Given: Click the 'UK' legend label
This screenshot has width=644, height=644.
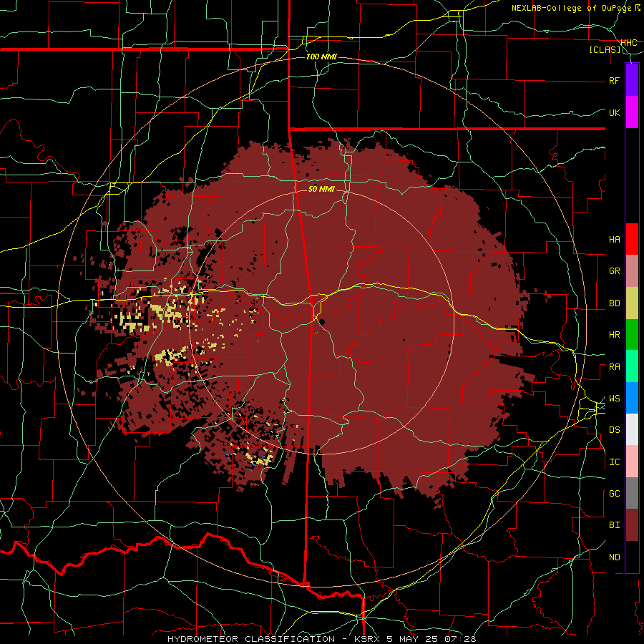Looking at the screenshot, I should [x=614, y=112].
